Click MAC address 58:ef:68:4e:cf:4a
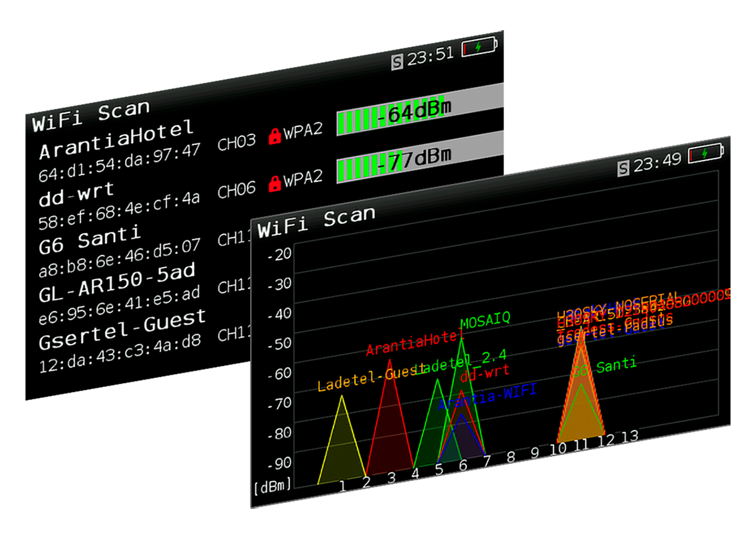Viewport: 756px width, 535px height. click(119, 210)
